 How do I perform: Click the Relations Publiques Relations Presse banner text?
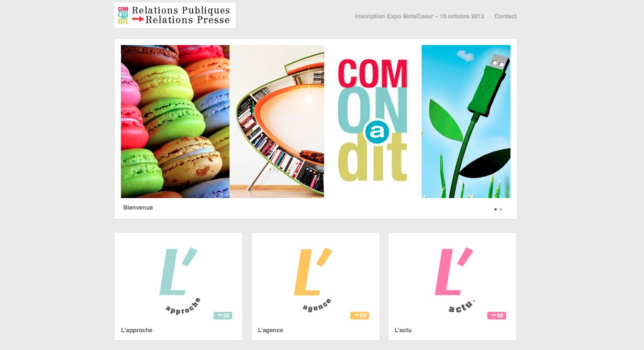point(181,15)
